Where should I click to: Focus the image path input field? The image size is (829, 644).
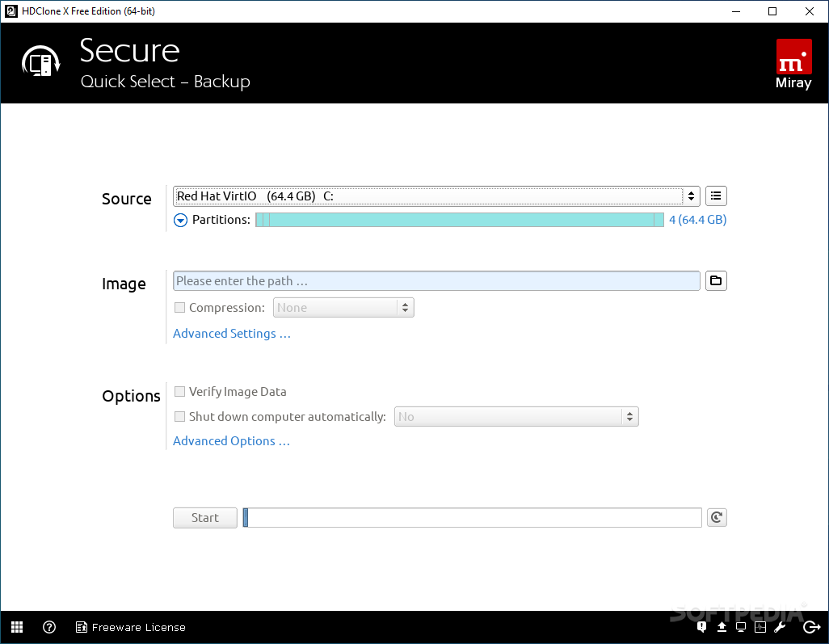click(436, 280)
